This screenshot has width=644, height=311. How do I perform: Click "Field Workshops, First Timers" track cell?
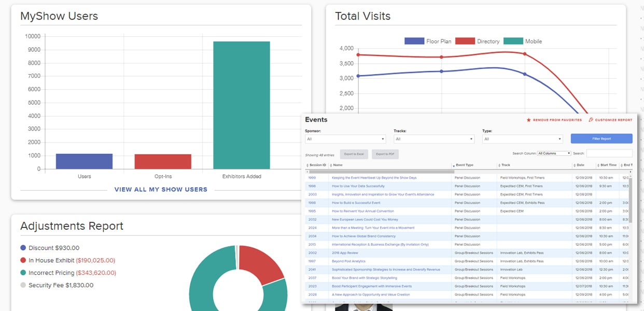(x=521, y=178)
